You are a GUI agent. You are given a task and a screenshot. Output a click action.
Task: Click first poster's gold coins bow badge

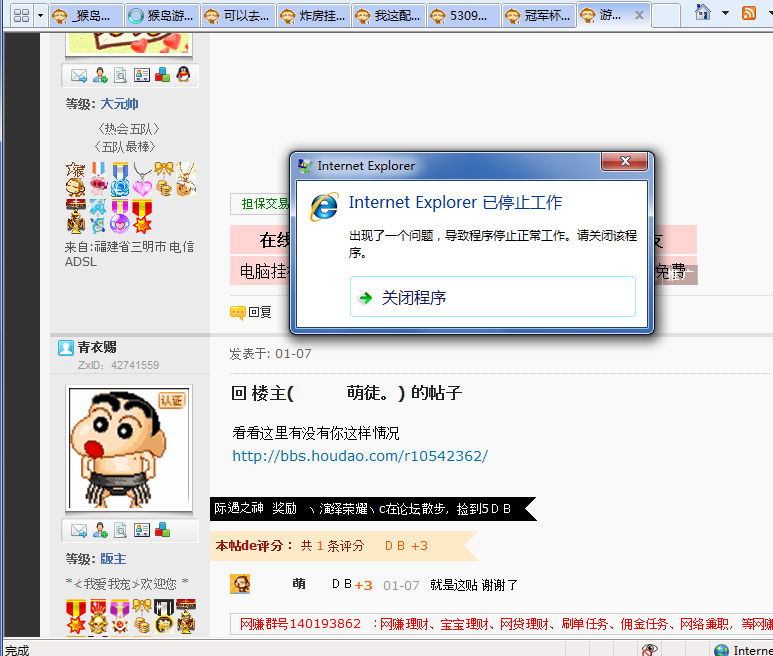pyautogui.click(x=164, y=179)
